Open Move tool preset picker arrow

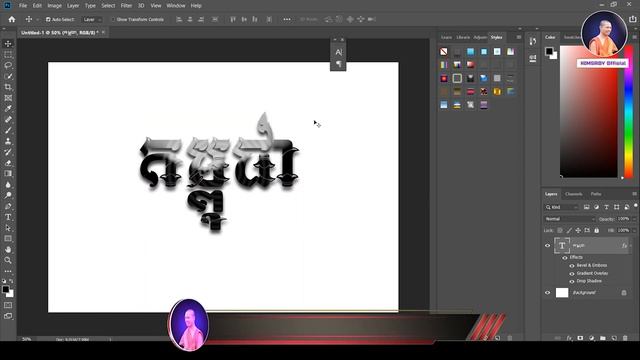tap(38, 19)
